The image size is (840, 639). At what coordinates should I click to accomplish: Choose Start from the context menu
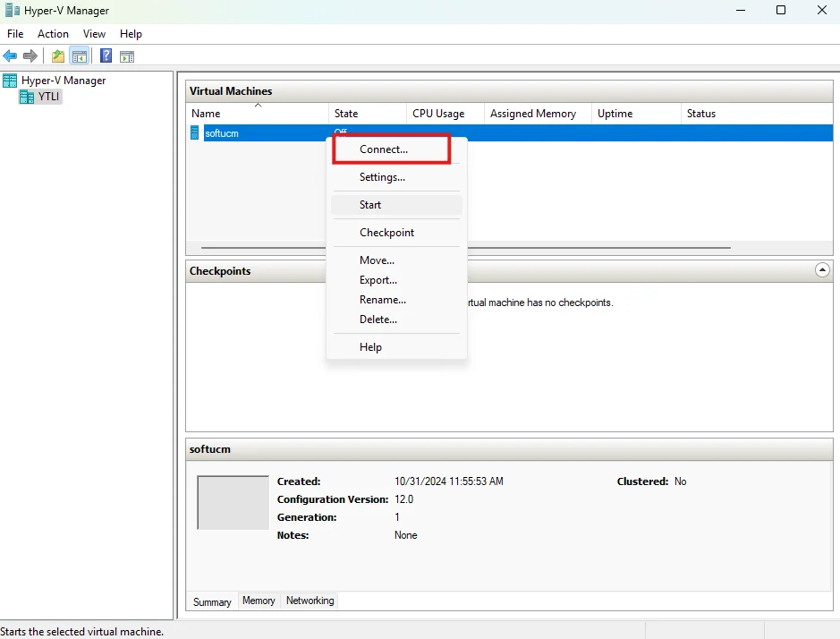pyautogui.click(x=396, y=205)
